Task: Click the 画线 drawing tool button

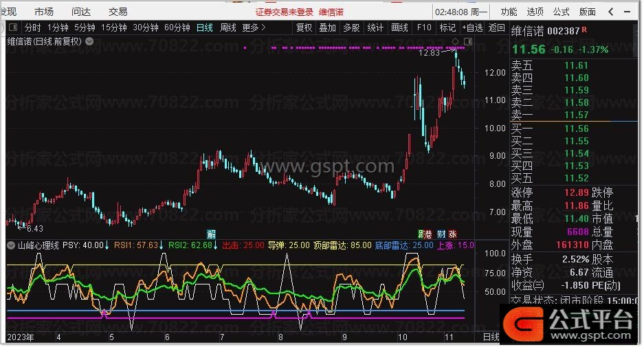Action: [399, 27]
